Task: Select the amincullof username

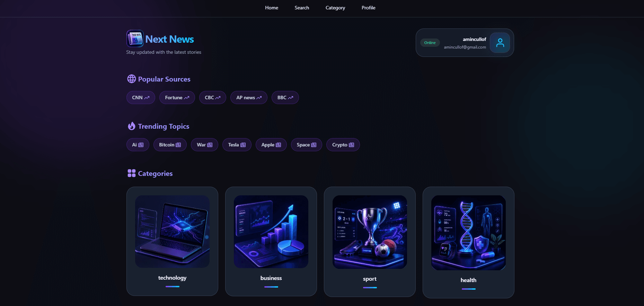Action: tap(474, 39)
